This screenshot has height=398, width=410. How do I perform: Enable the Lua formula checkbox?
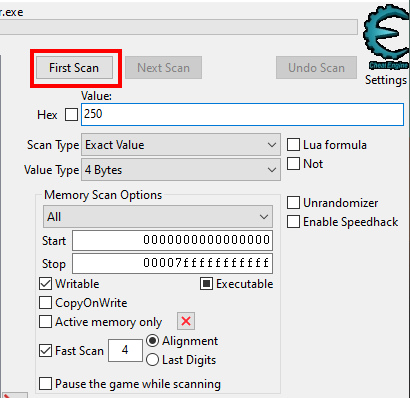(293, 145)
